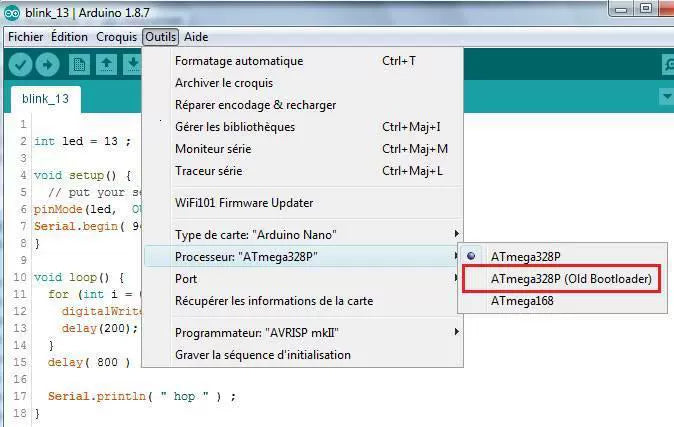Switch to the blink_13 sketch tab
The height and width of the screenshot is (427, 674).
(45, 99)
